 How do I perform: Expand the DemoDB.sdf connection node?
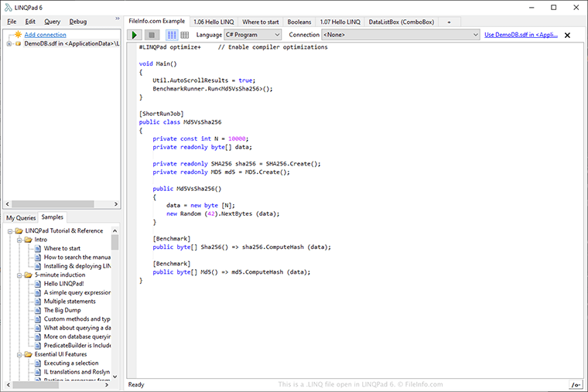tap(9, 43)
